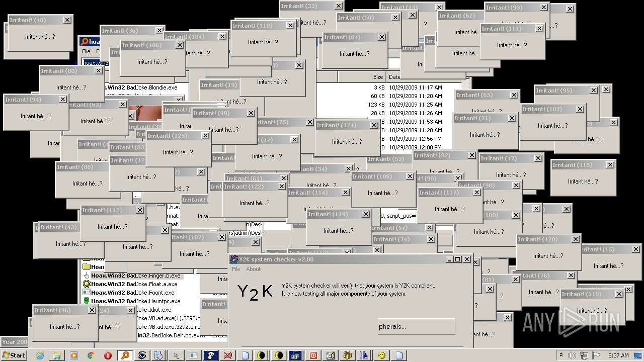Close the Irritant! (115) dialog
Viewport: 644px width, 362px height.
[610, 165]
